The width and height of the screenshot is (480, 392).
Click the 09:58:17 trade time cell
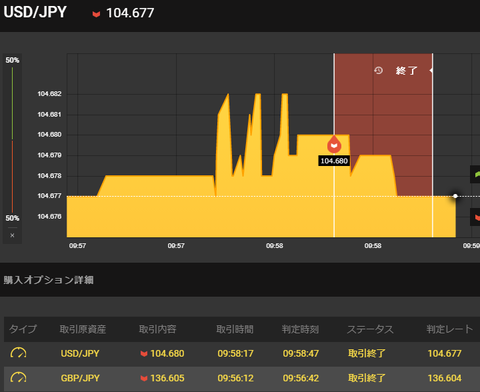(x=236, y=353)
